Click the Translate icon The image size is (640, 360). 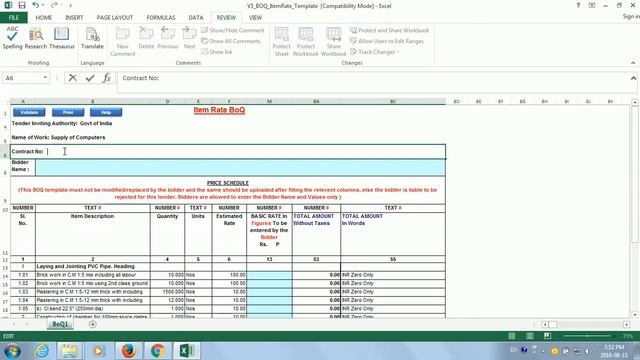coord(92,38)
